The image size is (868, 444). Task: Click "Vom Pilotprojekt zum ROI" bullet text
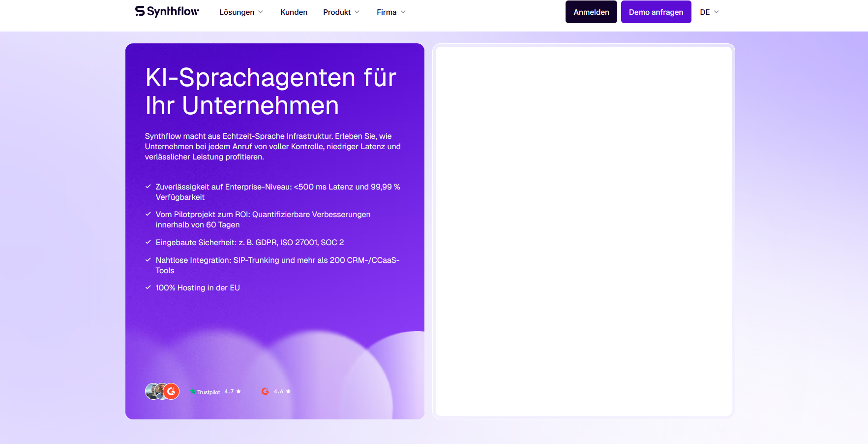(263, 220)
